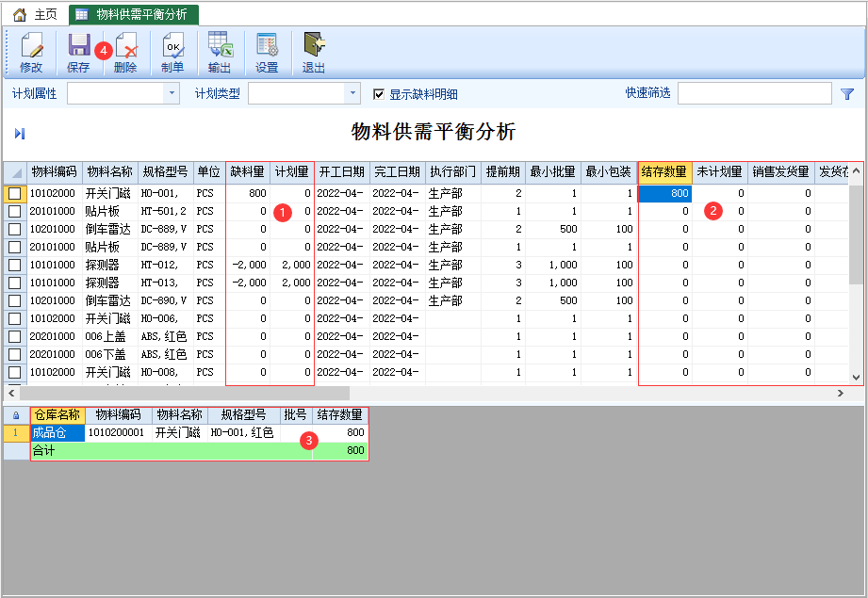Check the row checkbox for 倒车雷达 DC-890
Viewport: 868px width, 598px height.
tap(15, 300)
